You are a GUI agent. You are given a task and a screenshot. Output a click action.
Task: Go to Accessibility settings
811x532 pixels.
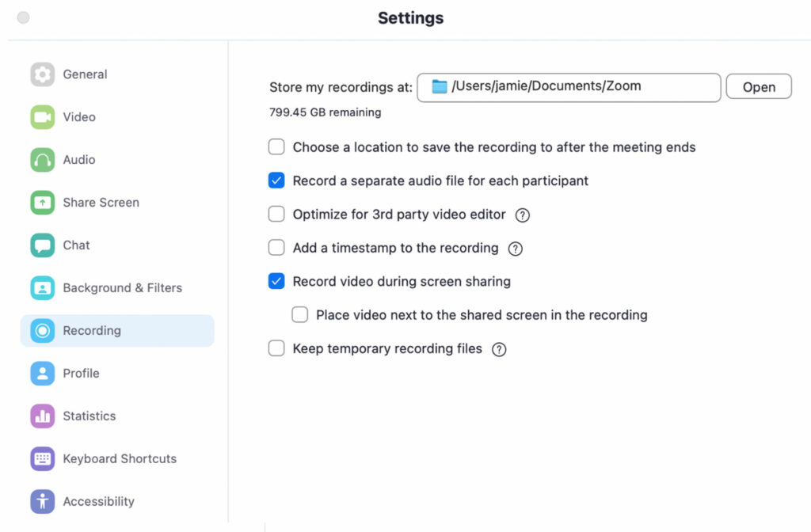(117, 501)
